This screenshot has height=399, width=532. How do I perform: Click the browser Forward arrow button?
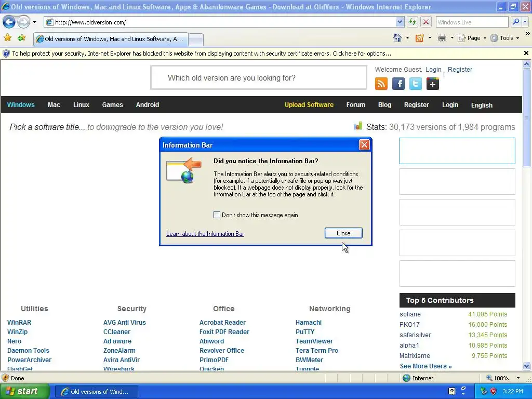(x=23, y=22)
